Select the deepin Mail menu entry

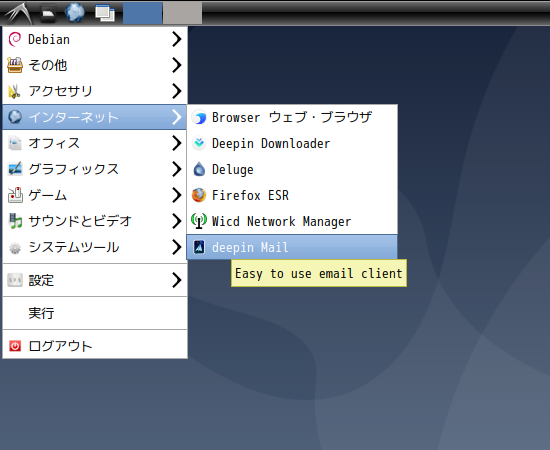(292, 247)
